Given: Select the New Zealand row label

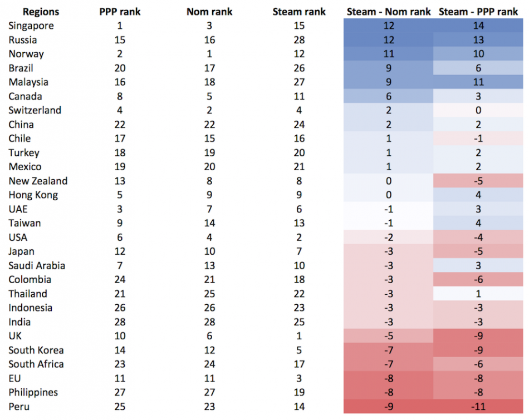Looking at the screenshot, I should (x=38, y=181).
